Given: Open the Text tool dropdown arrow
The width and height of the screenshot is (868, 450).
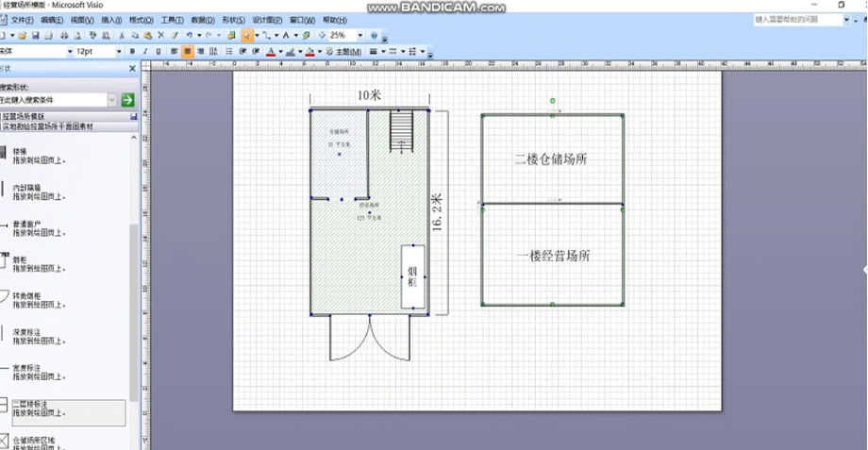Looking at the screenshot, I should 296,36.
